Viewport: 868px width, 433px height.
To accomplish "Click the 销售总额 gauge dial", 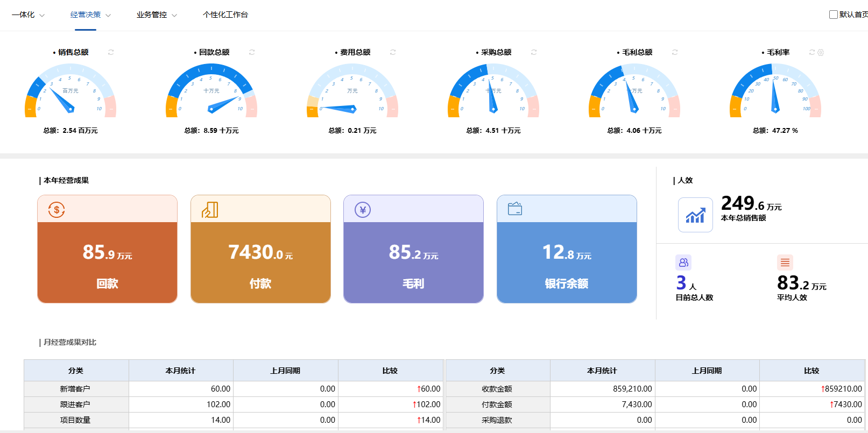I will [x=70, y=91].
